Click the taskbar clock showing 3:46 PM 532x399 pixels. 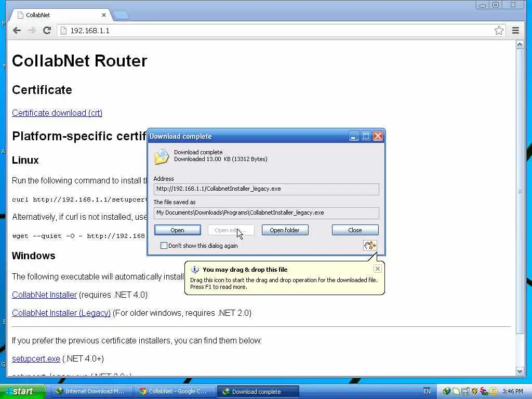(x=512, y=391)
